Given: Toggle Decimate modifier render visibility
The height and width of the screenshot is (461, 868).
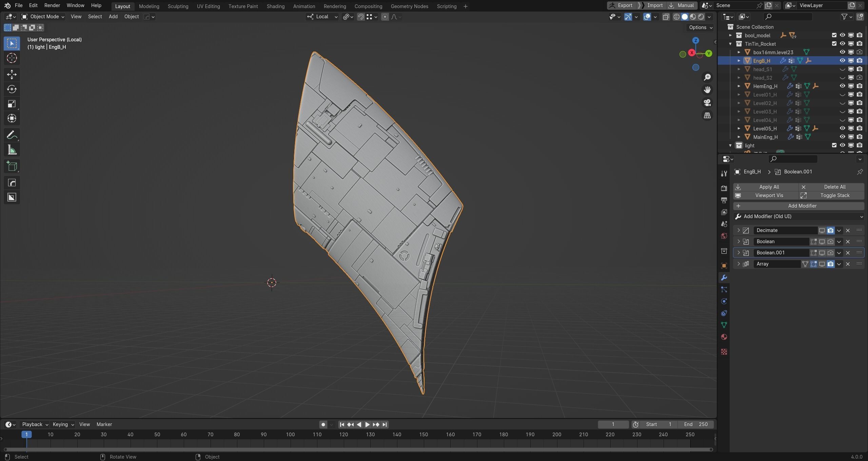Looking at the screenshot, I should (830, 230).
